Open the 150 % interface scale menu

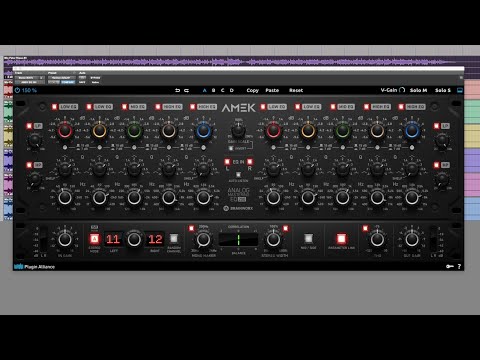(x=29, y=90)
